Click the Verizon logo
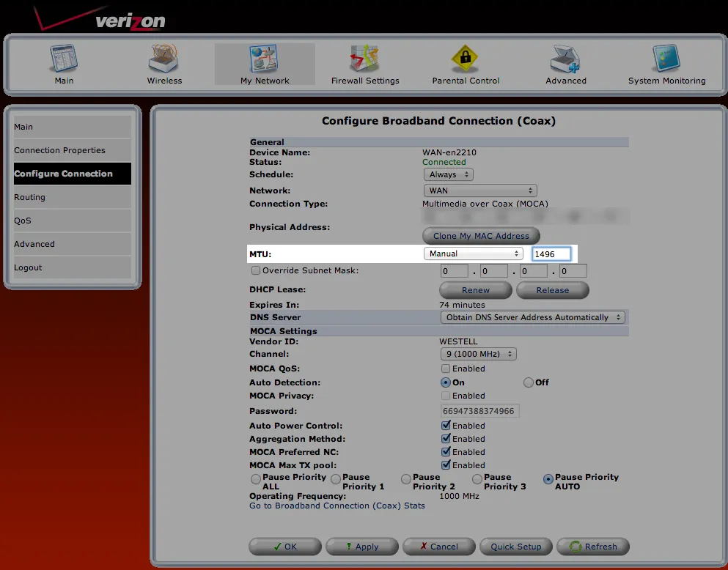728x570 pixels. pyautogui.click(x=100, y=19)
